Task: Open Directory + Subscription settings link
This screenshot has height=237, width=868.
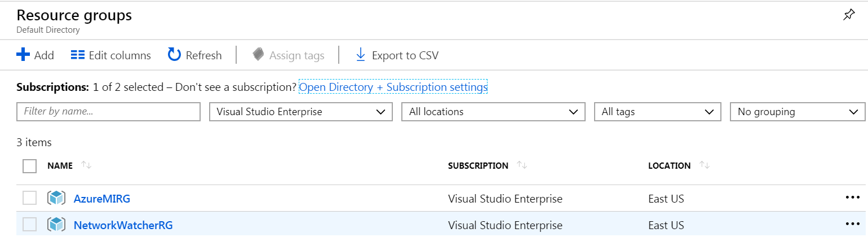Action: (393, 87)
